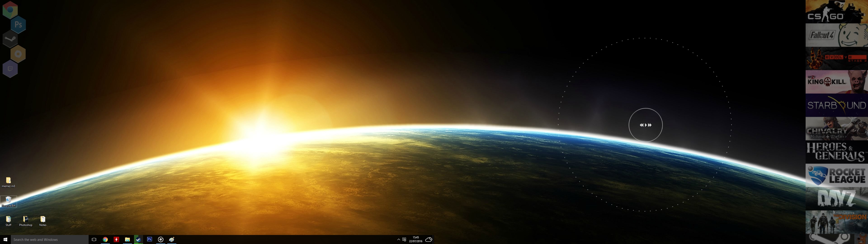Select the Stuff desktop folder

click(x=8, y=221)
